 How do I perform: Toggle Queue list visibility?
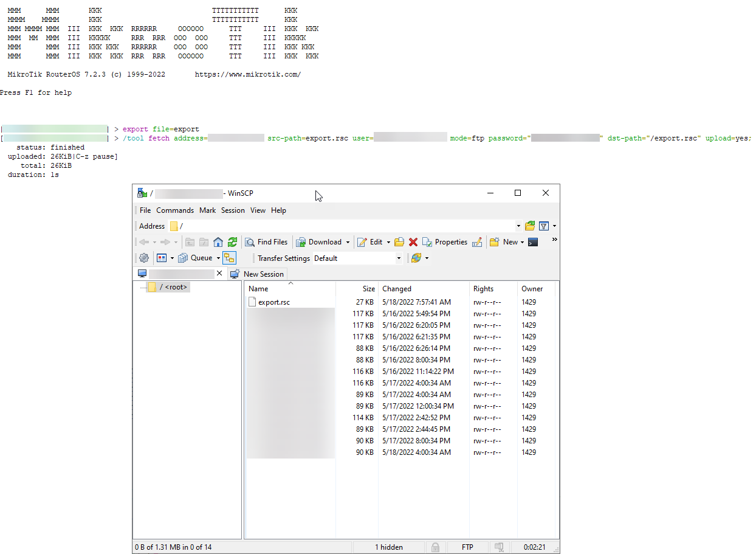(x=196, y=258)
